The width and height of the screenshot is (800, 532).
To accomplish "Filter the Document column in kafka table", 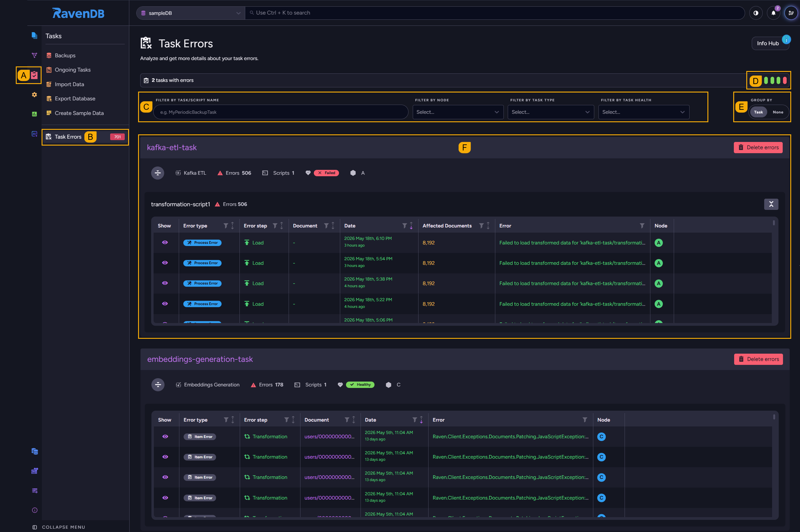I will (x=326, y=226).
